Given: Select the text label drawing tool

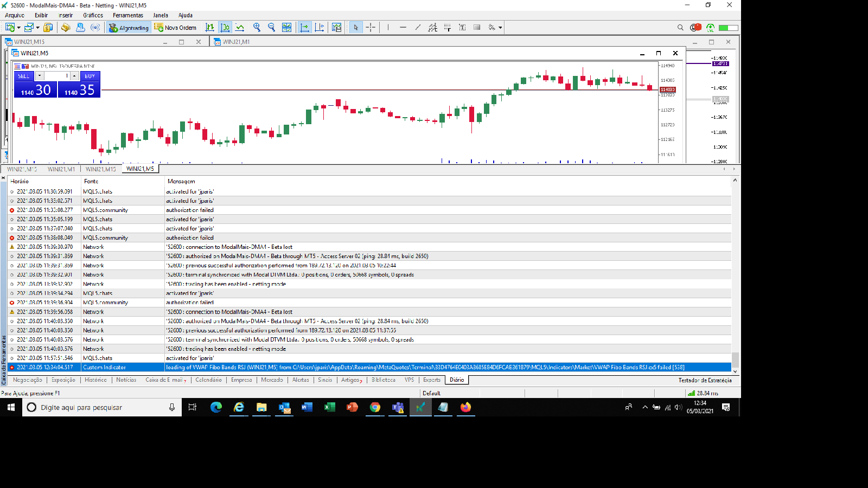Looking at the screenshot, I should [462, 28].
